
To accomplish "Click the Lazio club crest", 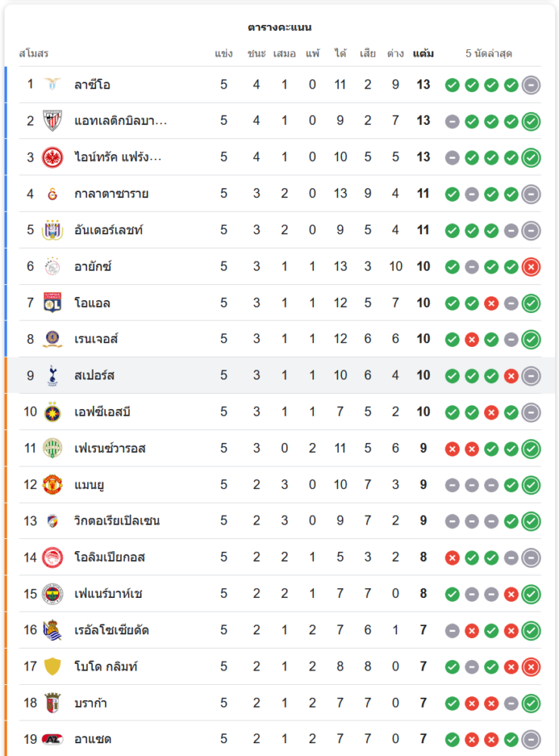I will click(x=53, y=85).
